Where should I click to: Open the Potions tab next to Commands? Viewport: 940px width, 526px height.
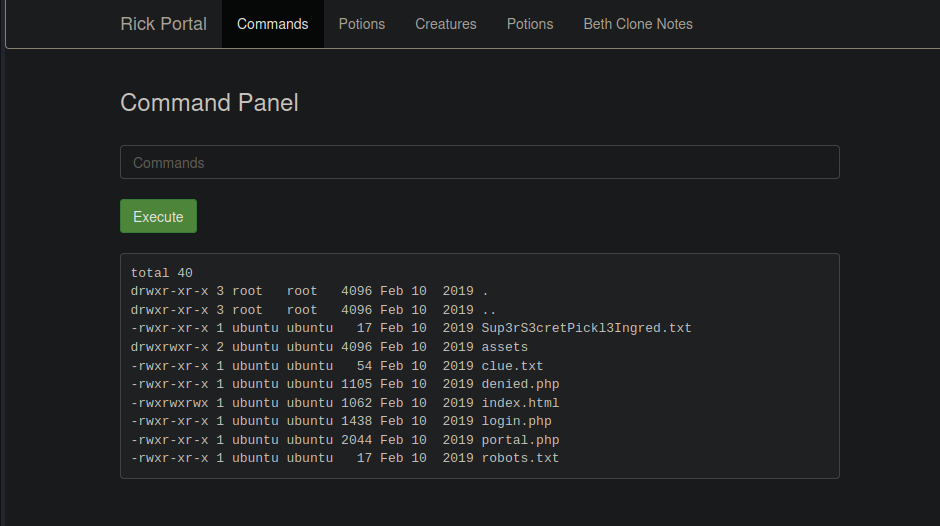361,24
